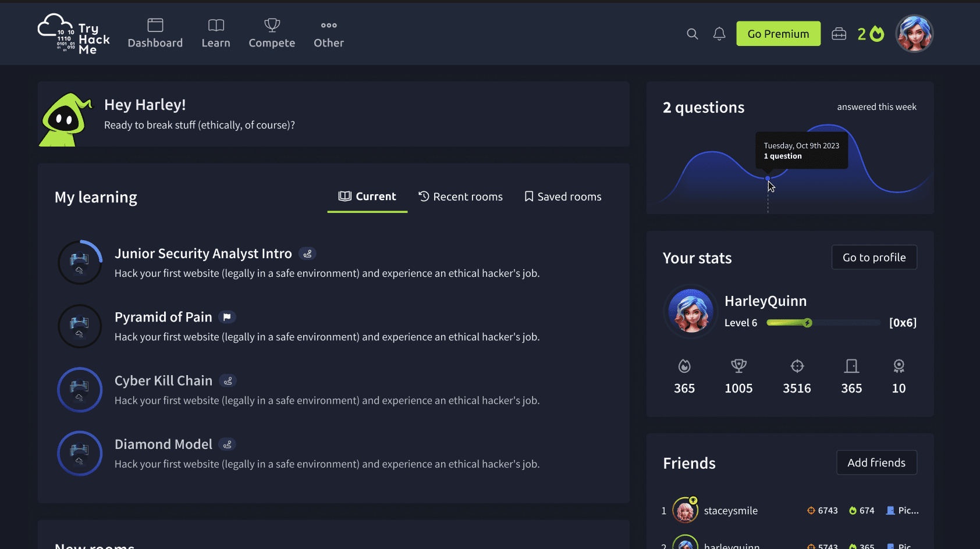Click the Go Premium button
This screenshot has width=980, height=549.
[779, 34]
